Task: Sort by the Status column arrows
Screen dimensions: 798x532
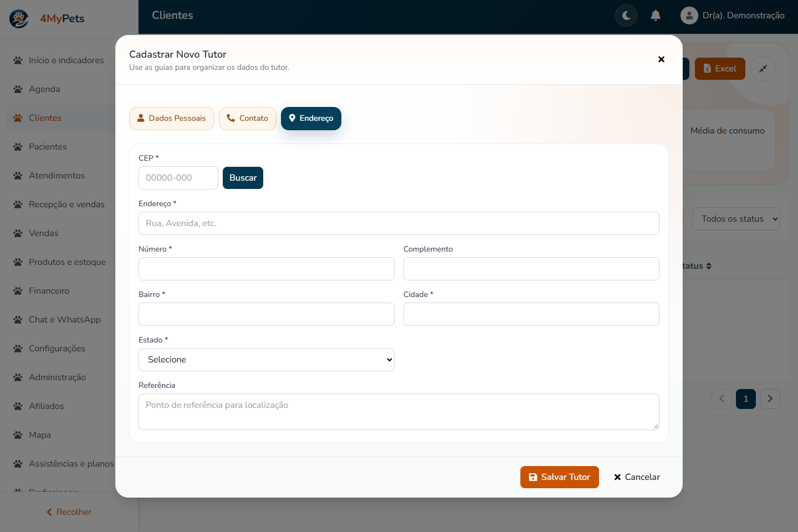Action: 709,266
